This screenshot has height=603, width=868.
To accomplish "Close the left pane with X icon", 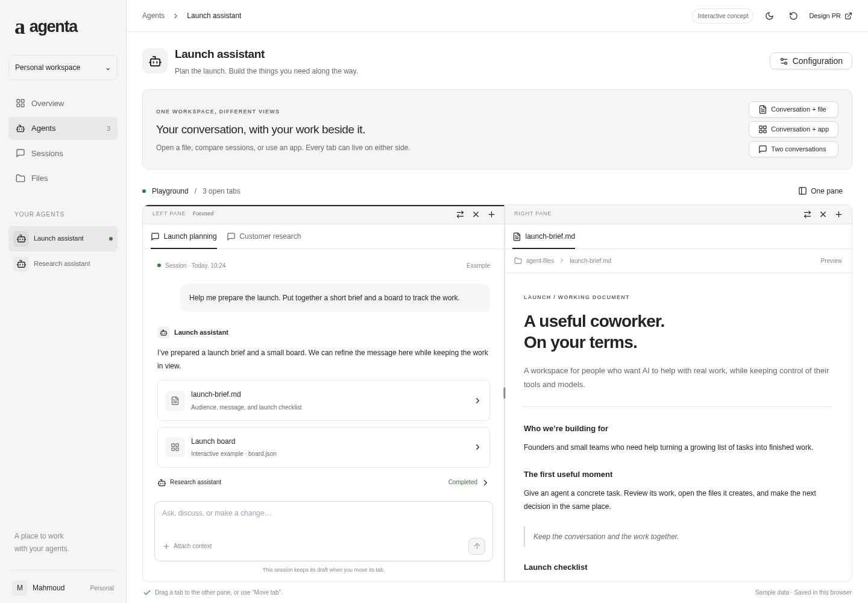I will (x=476, y=214).
